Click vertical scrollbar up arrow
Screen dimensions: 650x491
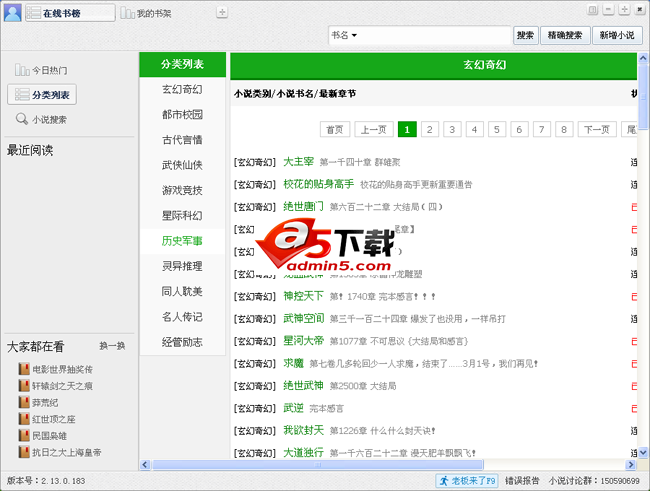click(x=643, y=58)
